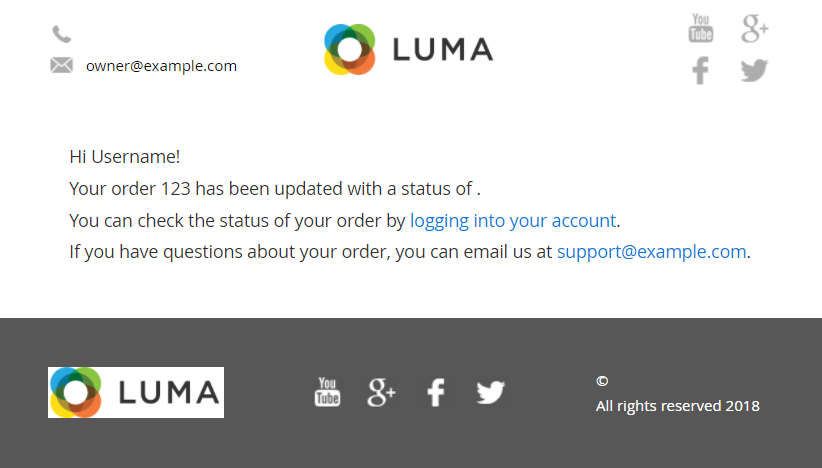Viewport: 822px width, 468px height.
Task: Click the copyright symbol in the footer
Action: pyautogui.click(x=602, y=381)
